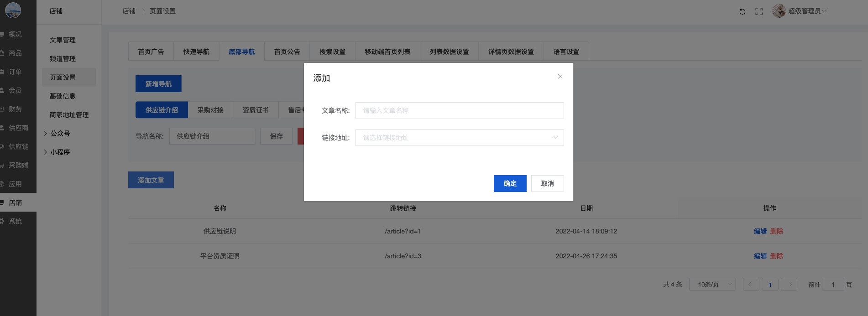
Task: Open 系统 settings in left sidebar
Action: (15, 221)
